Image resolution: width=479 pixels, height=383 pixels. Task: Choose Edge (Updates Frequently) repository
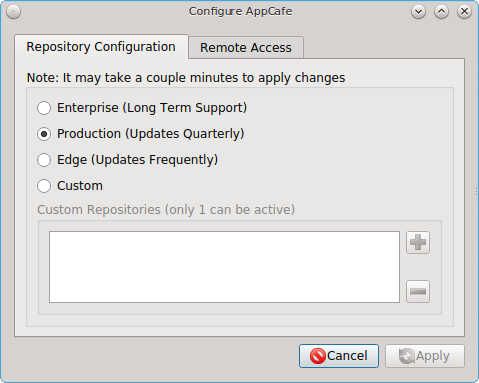(x=44, y=160)
